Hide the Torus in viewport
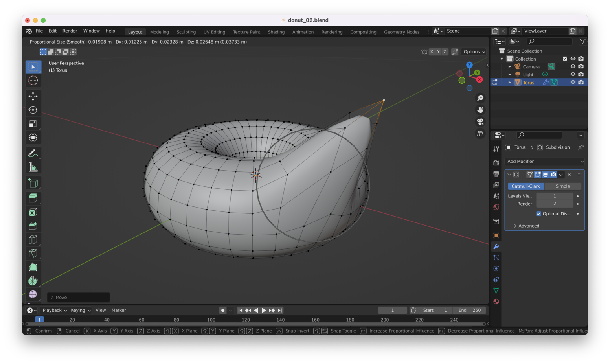Viewport: 610px width, 364px height. (x=573, y=82)
